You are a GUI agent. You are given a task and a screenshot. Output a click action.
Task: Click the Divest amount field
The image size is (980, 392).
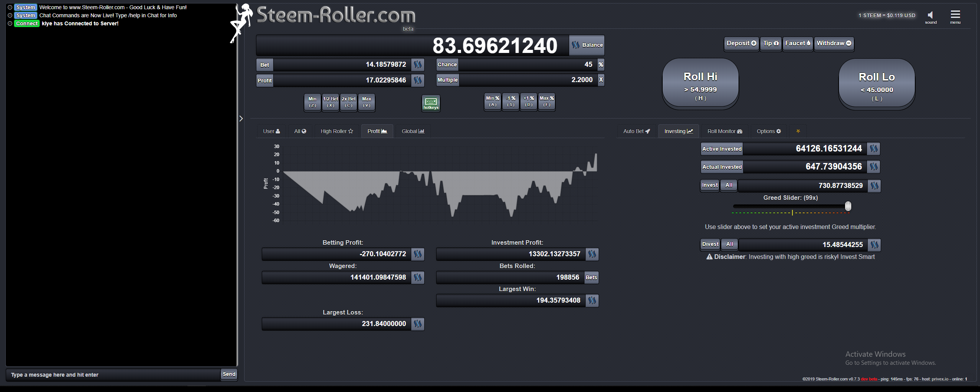(803, 245)
